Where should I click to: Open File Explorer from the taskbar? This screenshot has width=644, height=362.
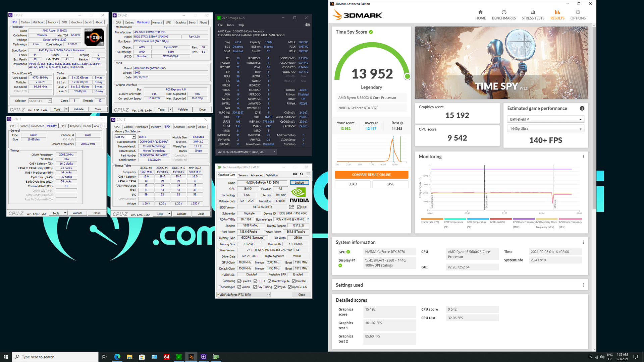(x=129, y=357)
